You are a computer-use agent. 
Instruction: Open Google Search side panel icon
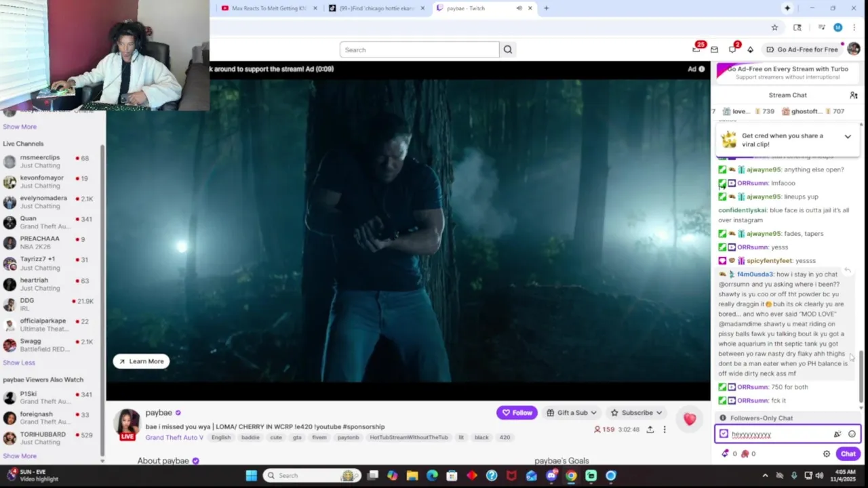(x=797, y=28)
